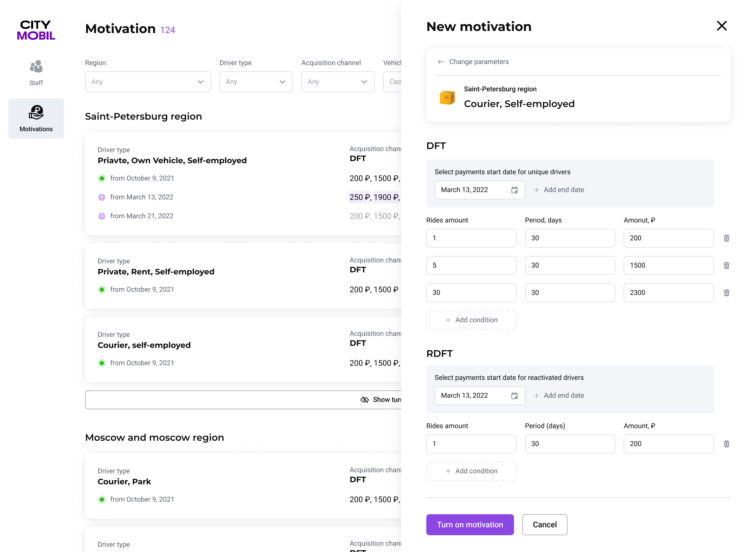This screenshot has height=552, width=756.
Task: Click green dot in Courier, self-employed card
Action: point(102,363)
